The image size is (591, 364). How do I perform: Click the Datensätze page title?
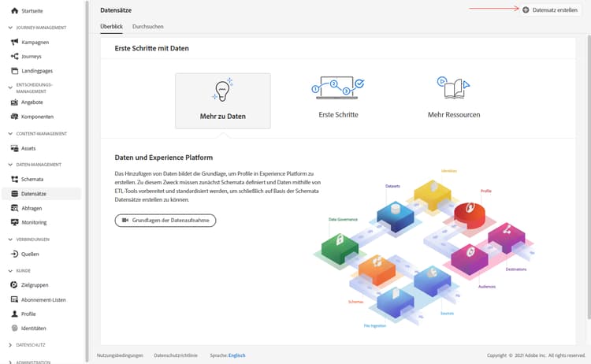pyautogui.click(x=116, y=10)
